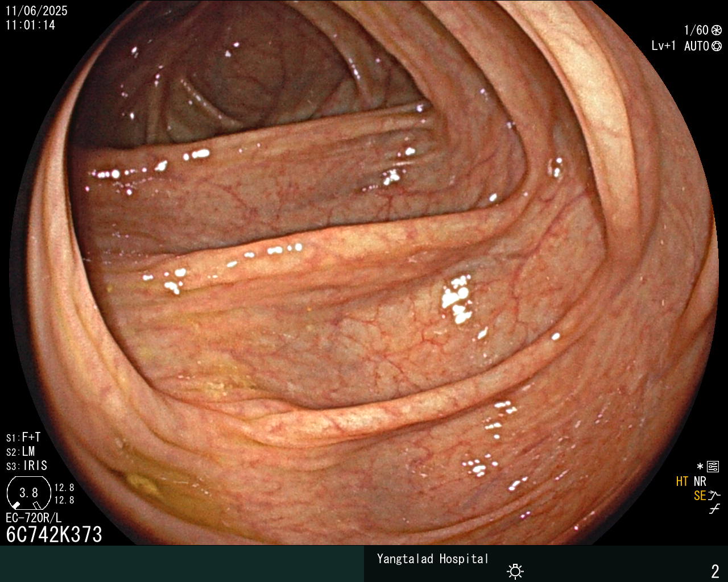Viewport: 728px width, 582px height.
Task: Click the Lv+1 brightness level
Action: 664,46
